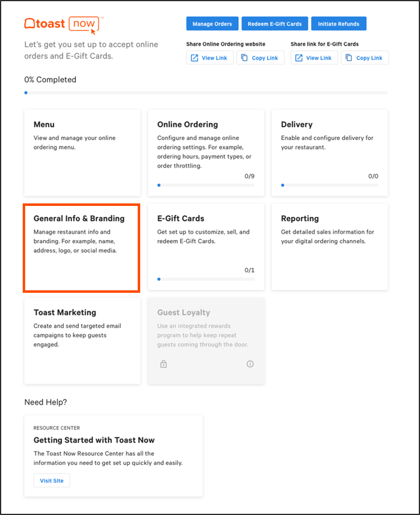Click Online Ordering card's 0/9 progress bar
Image resolution: width=420 pixels, height=515 pixels.
click(206, 185)
